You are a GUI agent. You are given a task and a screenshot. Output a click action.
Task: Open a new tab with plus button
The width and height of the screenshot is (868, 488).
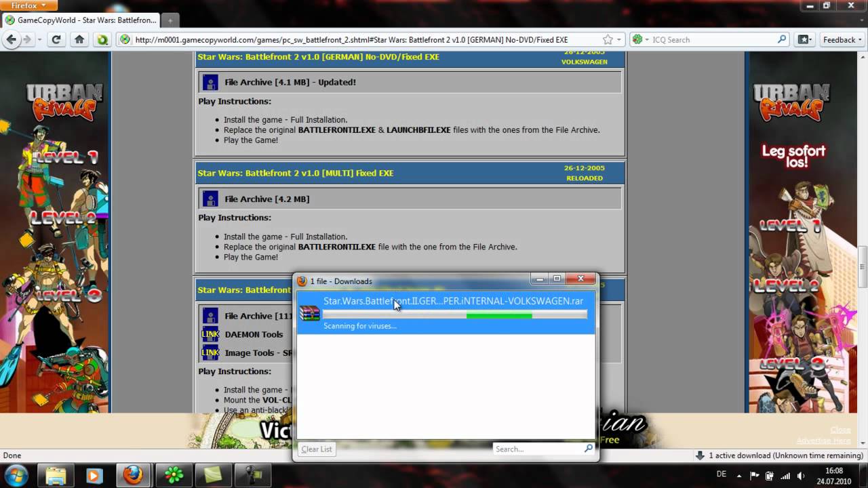(x=170, y=20)
